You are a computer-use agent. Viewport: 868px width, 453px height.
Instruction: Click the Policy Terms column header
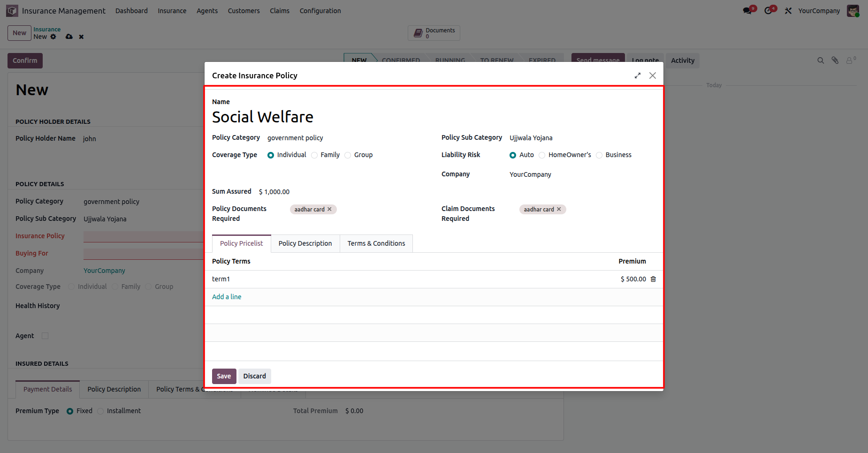231,261
